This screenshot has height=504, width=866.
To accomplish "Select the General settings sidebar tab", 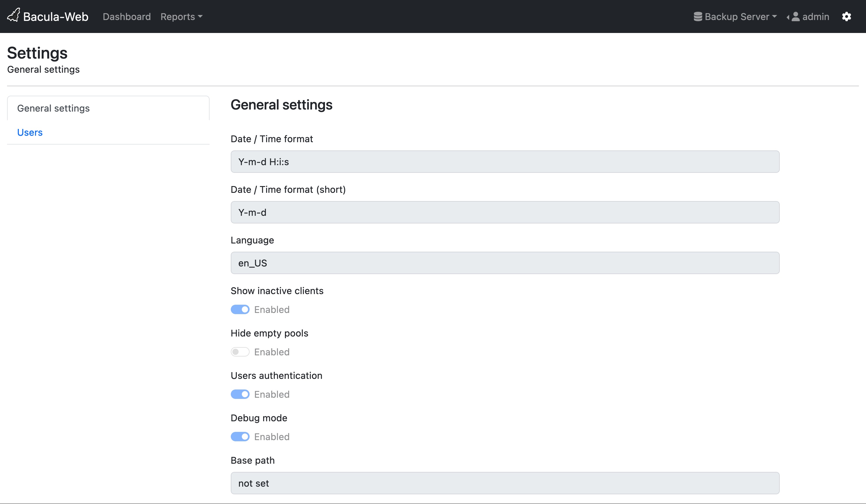I will pyautogui.click(x=108, y=108).
